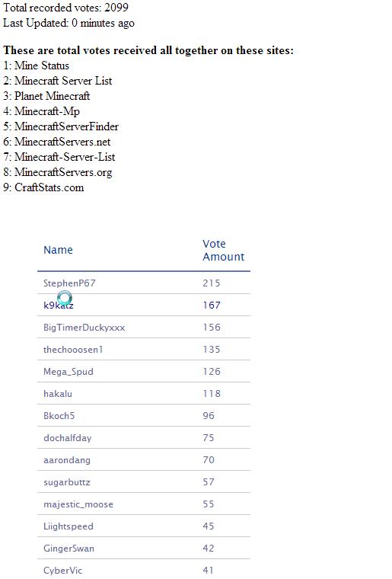
Task: Select the CyberVic name
Action: click(x=62, y=571)
